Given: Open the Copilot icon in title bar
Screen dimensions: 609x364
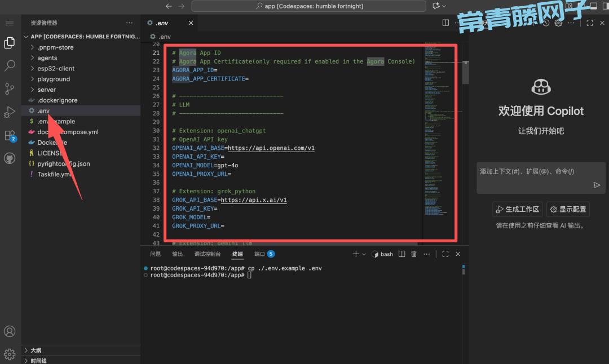Looking at the screenshot, I should (436, 6).
